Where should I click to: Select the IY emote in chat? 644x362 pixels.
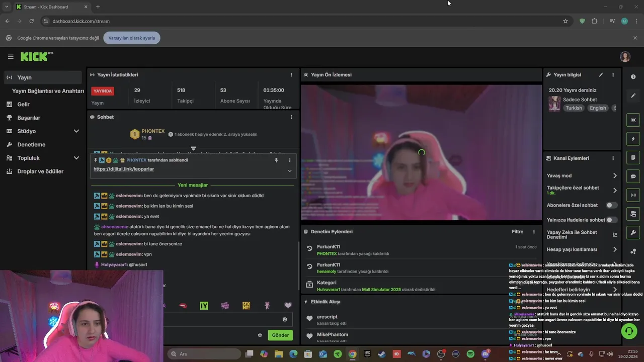point(204,305)
